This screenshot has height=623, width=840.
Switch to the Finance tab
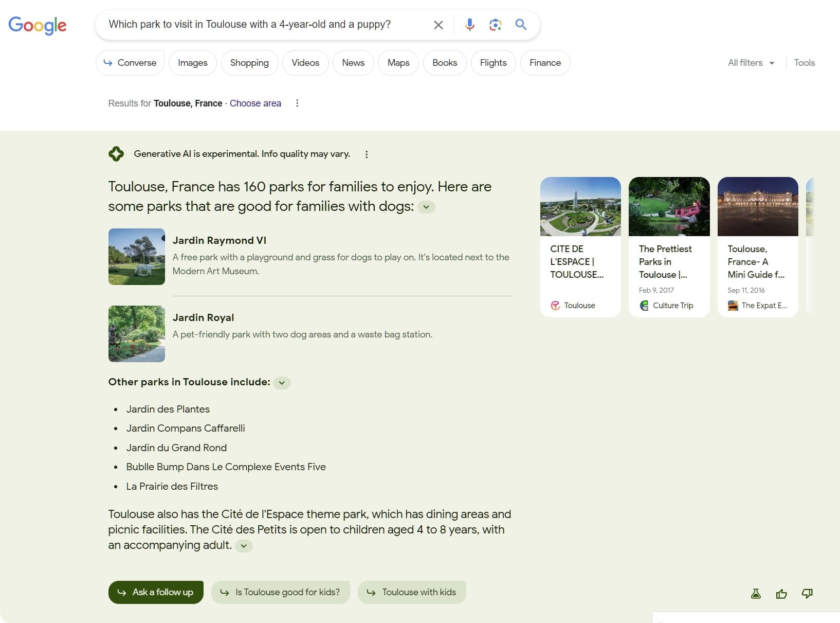[545, 63]
